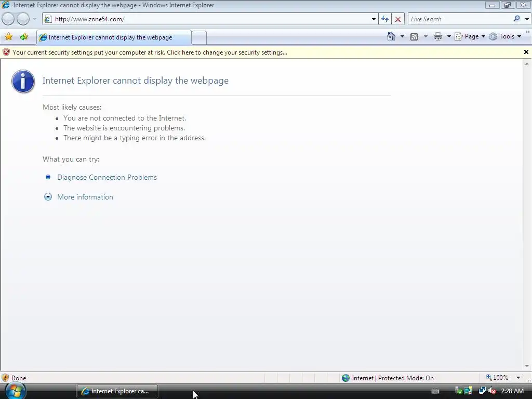Expand the More information section arrow

click(x=48, y=197)
